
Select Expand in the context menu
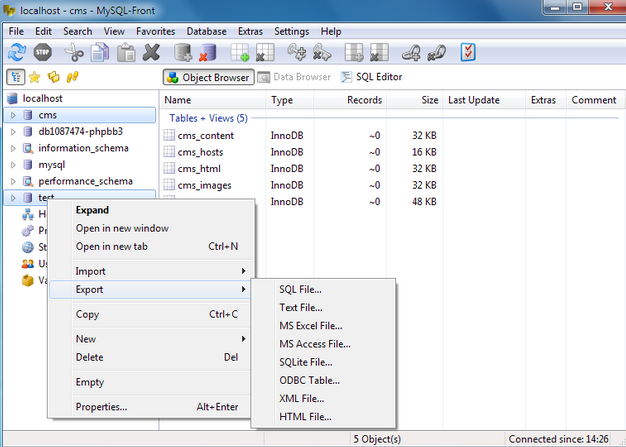click(149, 210)
